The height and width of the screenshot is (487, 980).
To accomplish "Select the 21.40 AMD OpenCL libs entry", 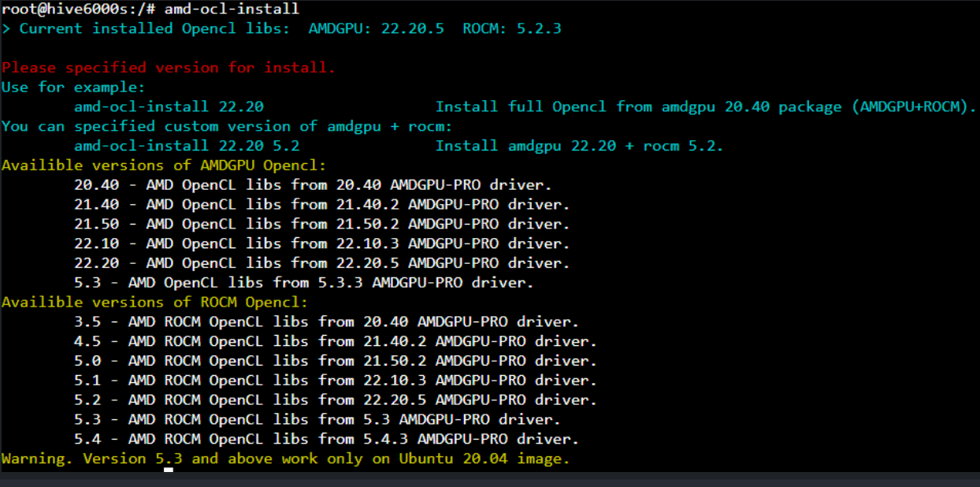I will pyautogui.click(x=321, y=205).
